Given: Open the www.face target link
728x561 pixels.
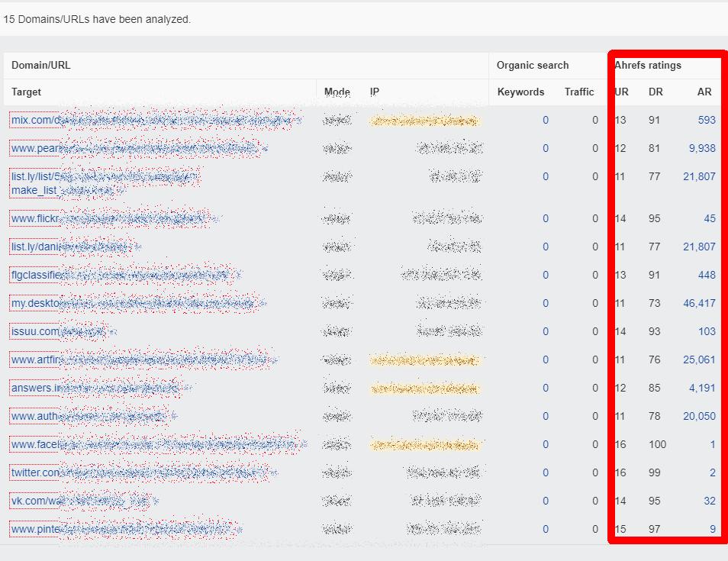Looking at the screenshot, I should tap(159, 445).
